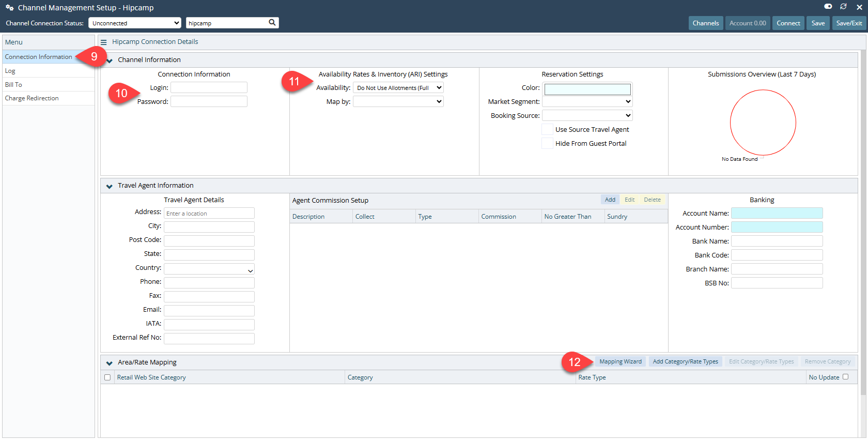Open the Map by dropdown
This screenshot has width=868, height=440.
click(398, 101)
